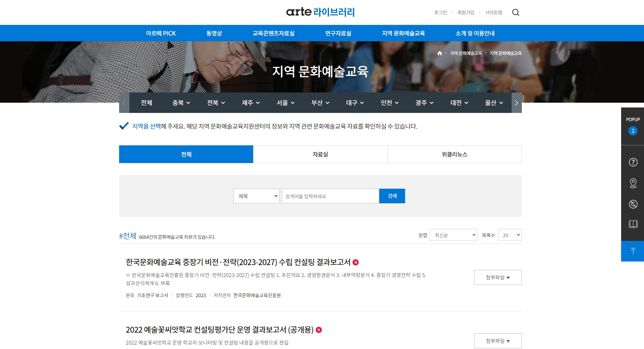The image size is (644, 349).
Task: Open the 제목 search type dropdown
Action: (256, 196)
